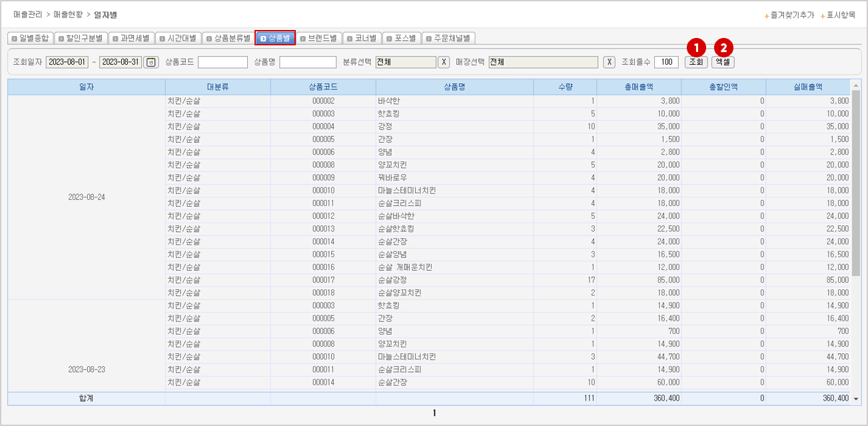Export results with the 엑셀 button

point(723,62)
